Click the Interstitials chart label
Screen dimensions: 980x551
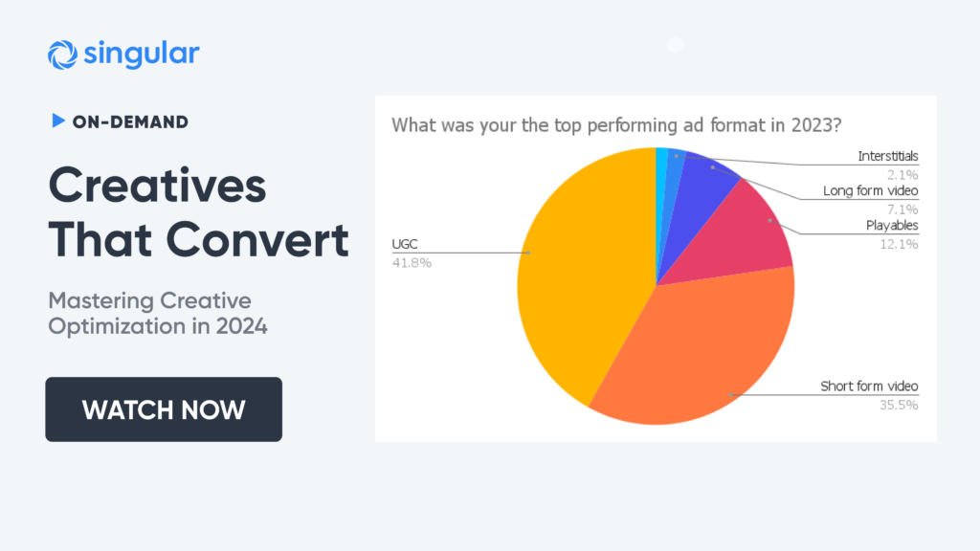[887, 156]
